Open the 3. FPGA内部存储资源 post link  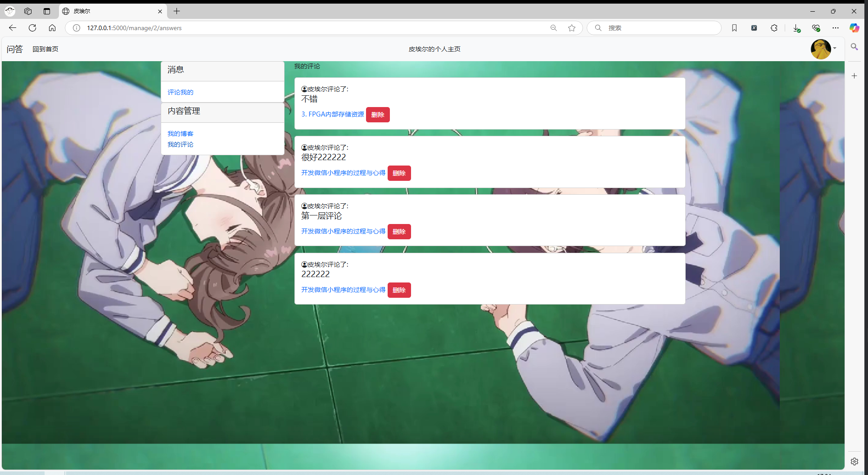point(333,114)
